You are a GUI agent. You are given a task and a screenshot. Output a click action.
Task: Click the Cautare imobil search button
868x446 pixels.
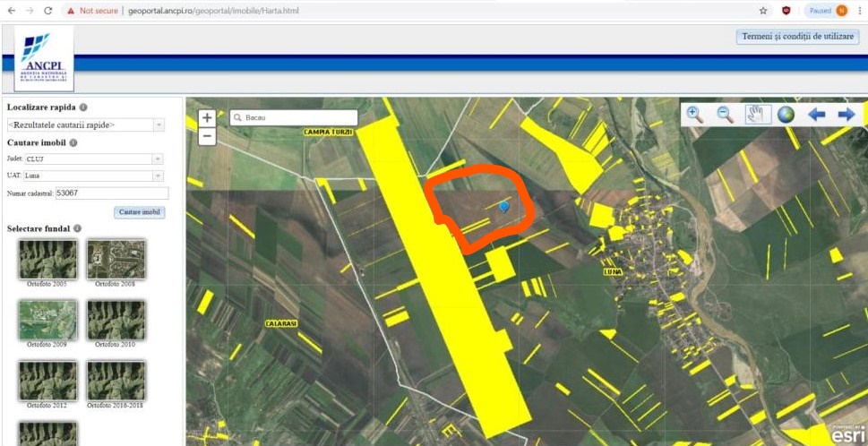click(140, 212)
